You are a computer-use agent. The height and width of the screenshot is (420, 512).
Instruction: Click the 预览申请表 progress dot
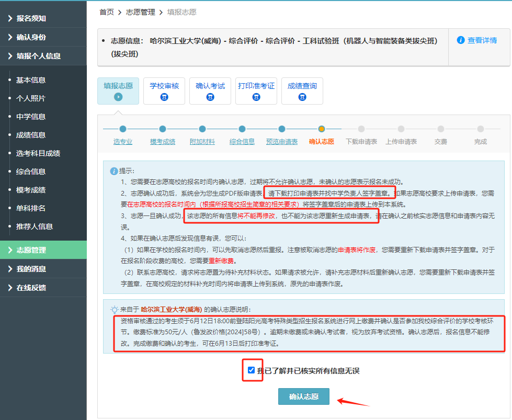coord(282,129)
